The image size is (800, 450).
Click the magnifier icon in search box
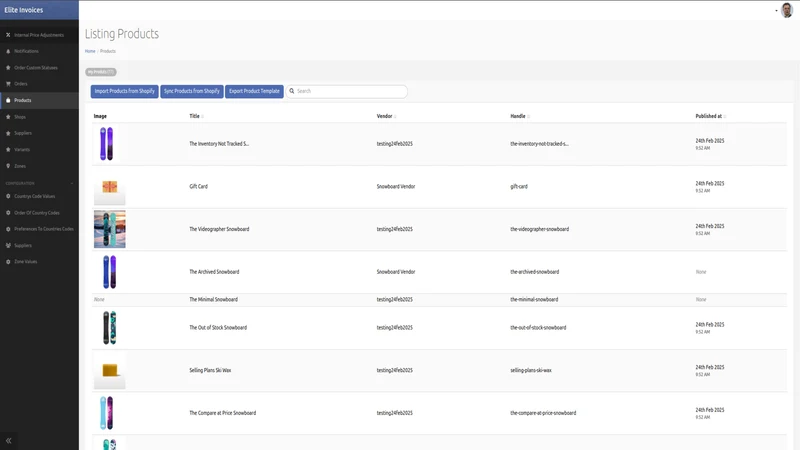(x=292, y=91)
